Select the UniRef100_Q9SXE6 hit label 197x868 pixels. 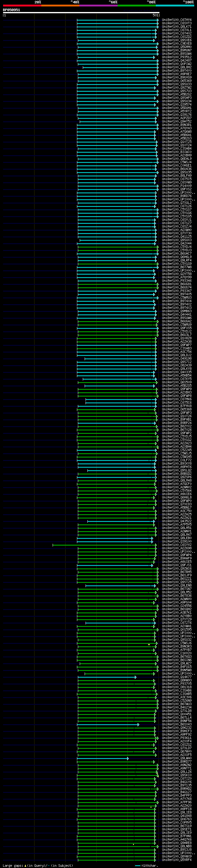click(x=176, y=40)
